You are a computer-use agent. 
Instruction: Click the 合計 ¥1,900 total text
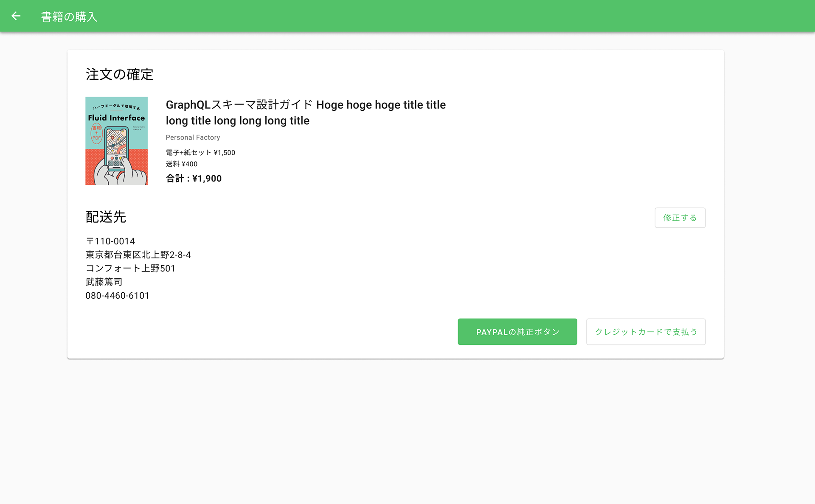coord(194,179)
